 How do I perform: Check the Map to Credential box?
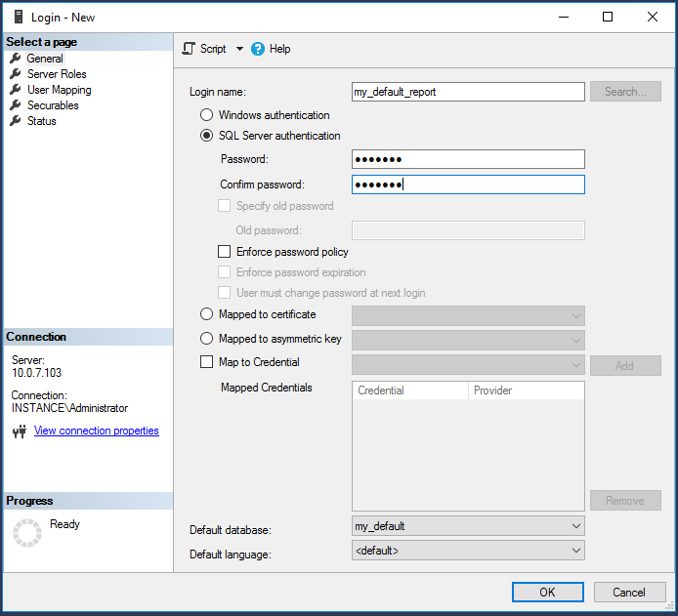[x=206, y=362]
